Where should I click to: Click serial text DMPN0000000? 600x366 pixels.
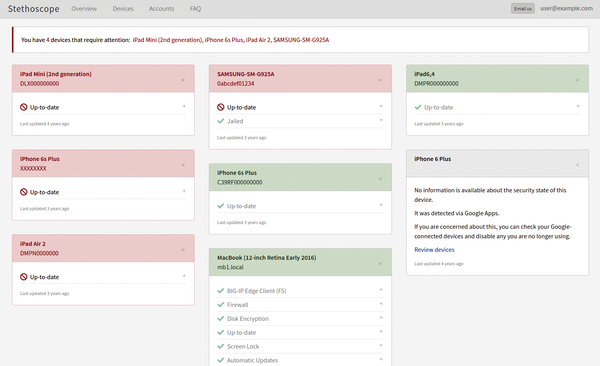coord(39,253)
